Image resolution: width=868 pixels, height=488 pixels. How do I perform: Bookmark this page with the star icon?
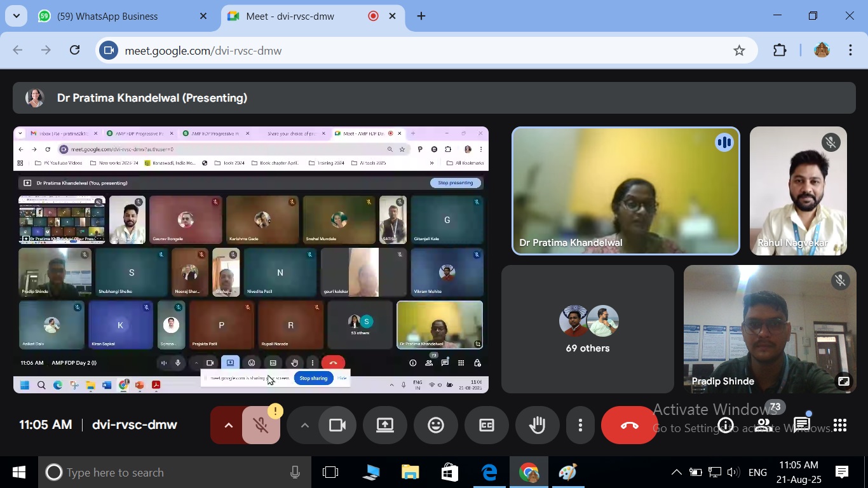click(739, 51)
